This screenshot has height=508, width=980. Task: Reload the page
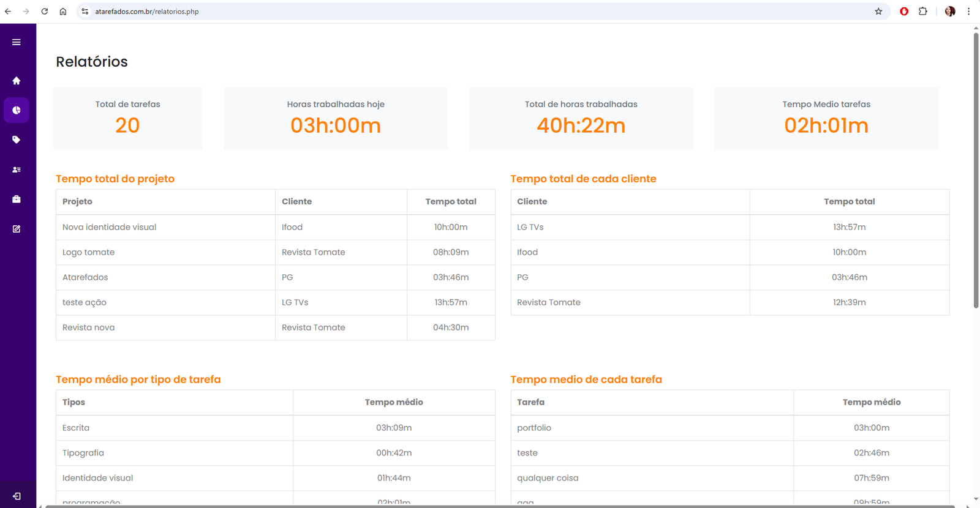tap(45, 12)
